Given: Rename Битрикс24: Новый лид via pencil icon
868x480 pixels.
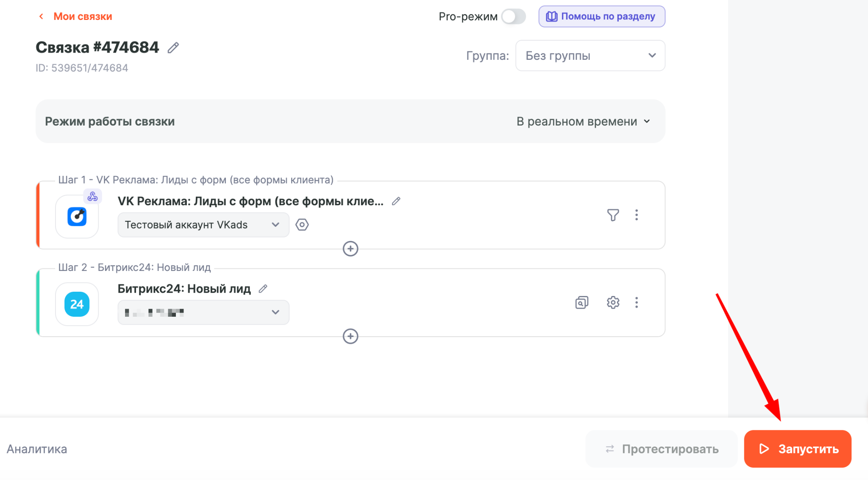Looking at the screenshot, I should [x=263, y=289].
